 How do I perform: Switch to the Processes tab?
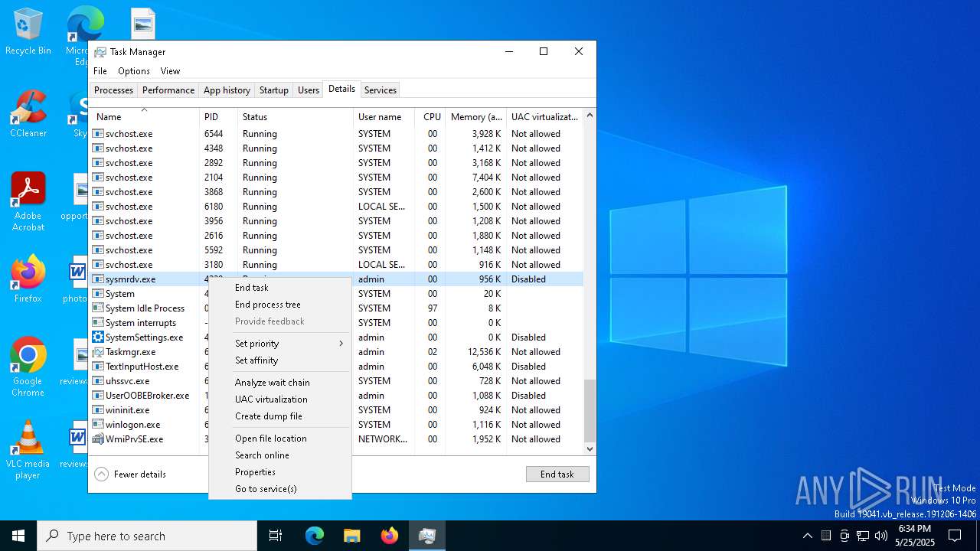pos(114,90)
